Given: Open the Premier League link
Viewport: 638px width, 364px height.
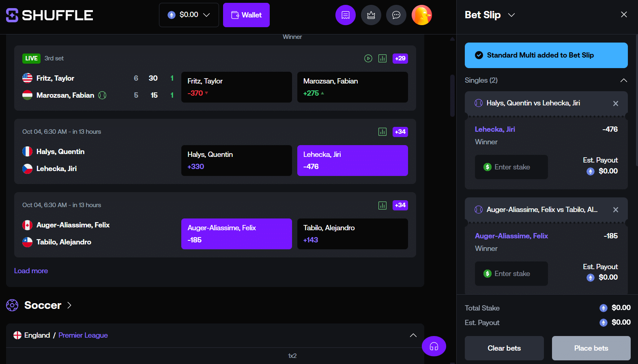Looking at the screenshot, I should pyautogui.click(x=83, y=335).
